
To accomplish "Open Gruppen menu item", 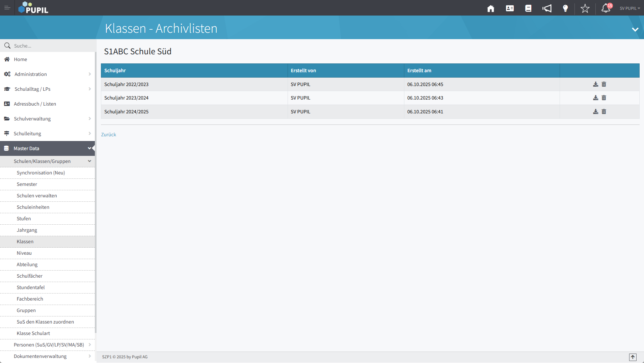I will pos(48,310).
